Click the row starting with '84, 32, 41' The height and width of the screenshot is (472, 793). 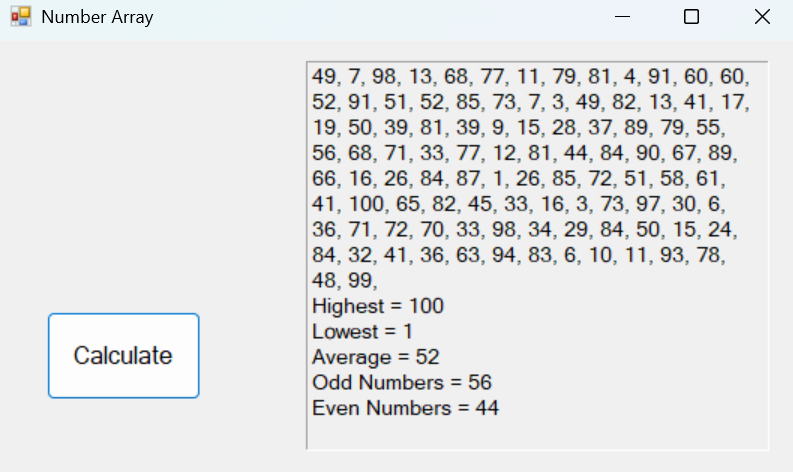(x=518, y=255)
